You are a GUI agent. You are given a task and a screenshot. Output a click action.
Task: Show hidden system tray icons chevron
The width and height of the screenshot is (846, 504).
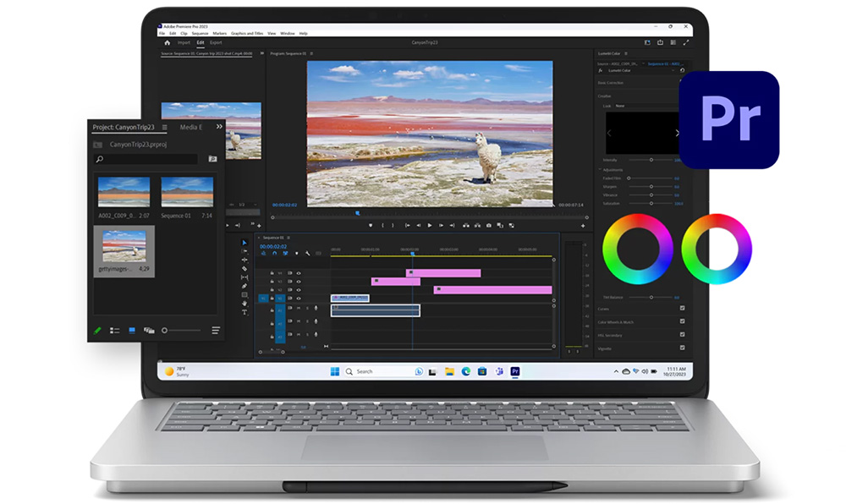click(616, 371)
